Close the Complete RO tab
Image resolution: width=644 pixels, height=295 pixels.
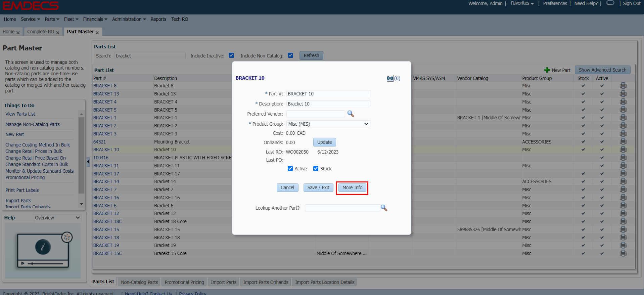click(58, 33)
